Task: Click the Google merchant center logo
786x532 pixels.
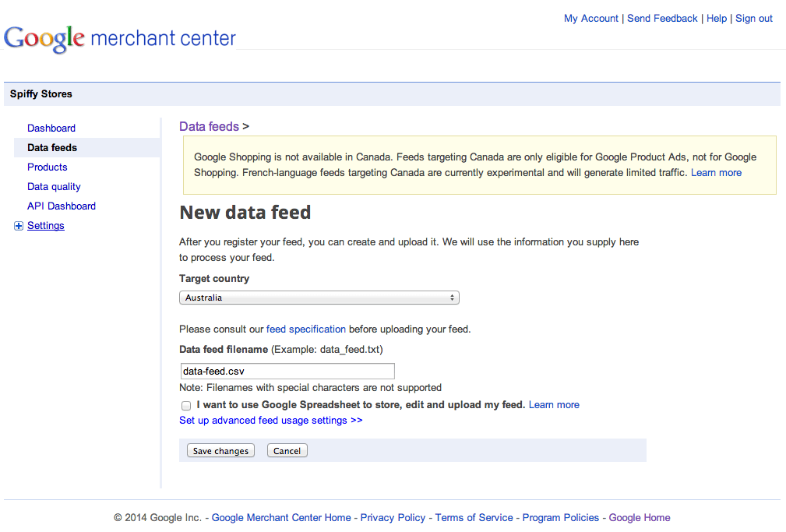Action: 120,39
